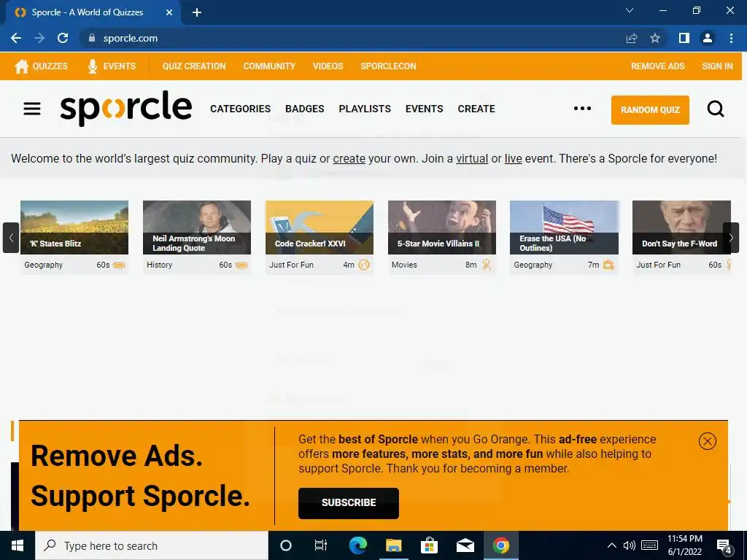
Task: Follow the 'create' link in welcome text
Action: point(349,158)
